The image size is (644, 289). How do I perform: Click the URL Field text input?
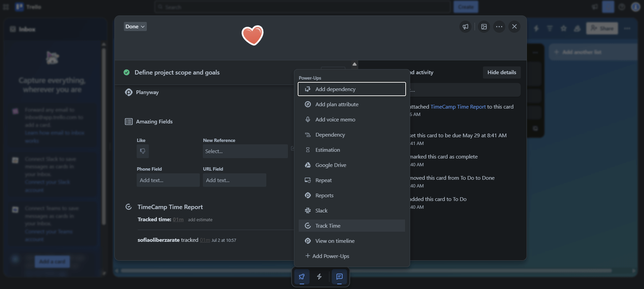[x=234, y=180]
